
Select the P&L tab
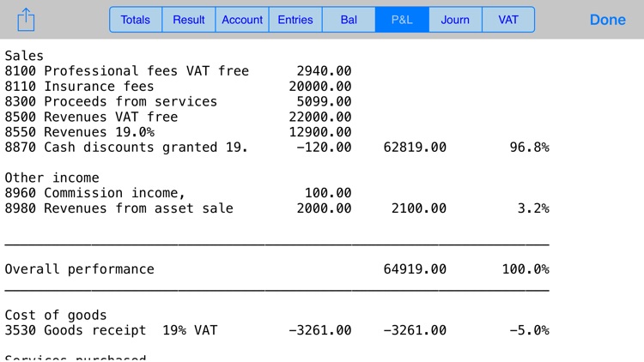click(x=402, y=19)
